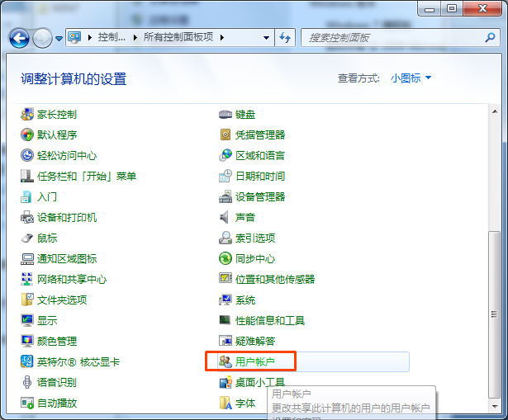
Task: Click the 所有控制面板项 breadcrumb segment
Action: [x=178, y=38]
